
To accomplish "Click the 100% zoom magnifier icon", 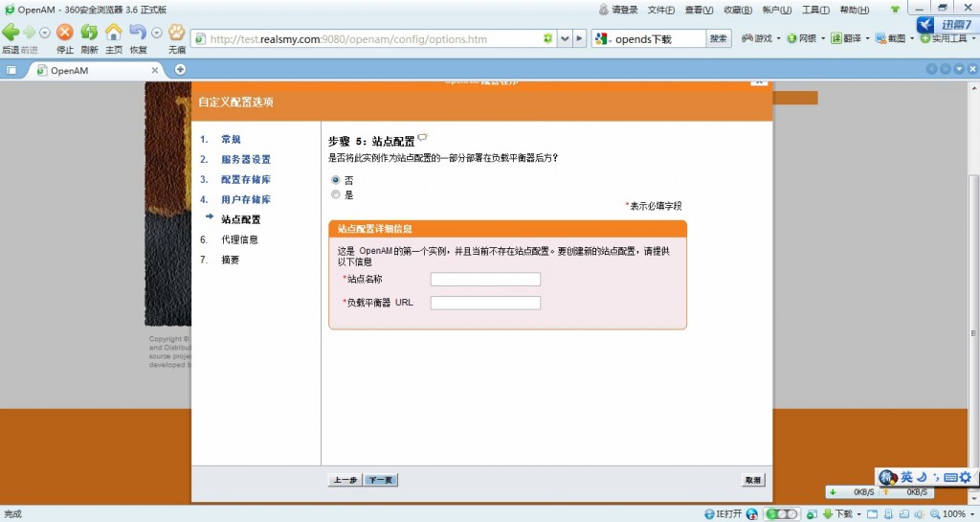I will coord(935,514).
